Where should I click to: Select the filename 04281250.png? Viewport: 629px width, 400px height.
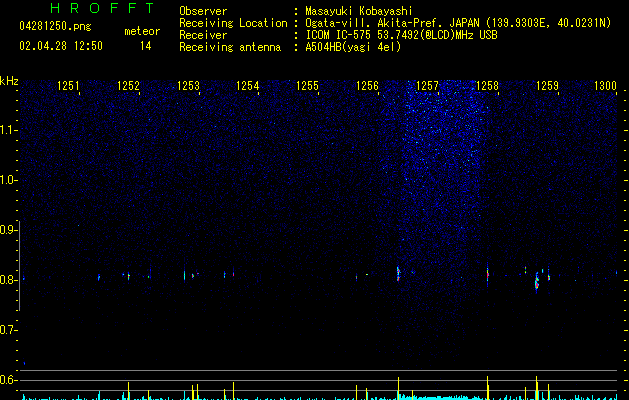(x=55, y=27)
